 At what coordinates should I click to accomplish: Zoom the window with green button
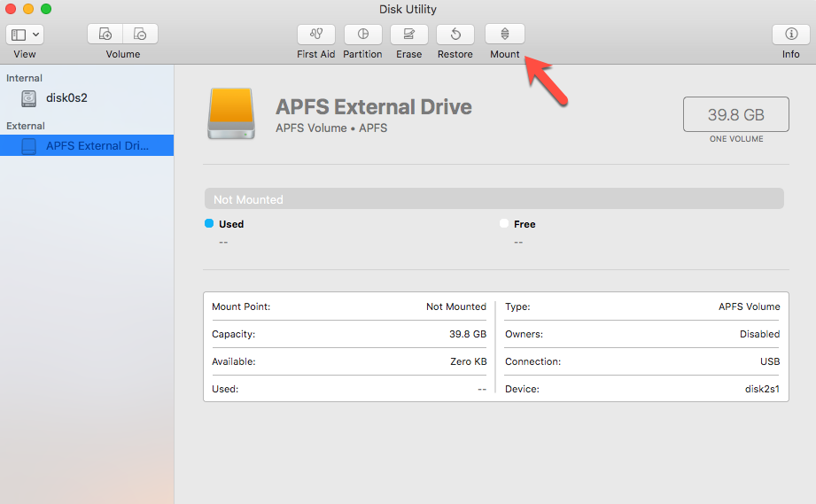46,9
